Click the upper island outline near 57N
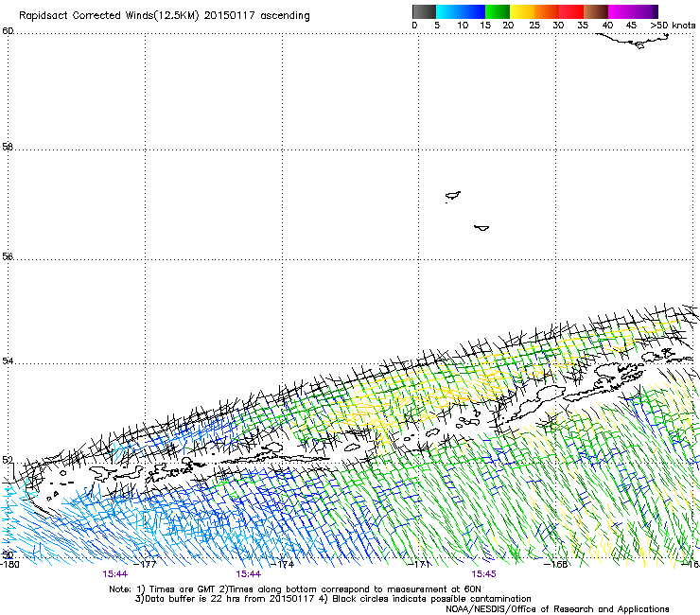Image resolution: width=700 pixels, height=615 pixels. pyautogui.click(x=453, y=196)
